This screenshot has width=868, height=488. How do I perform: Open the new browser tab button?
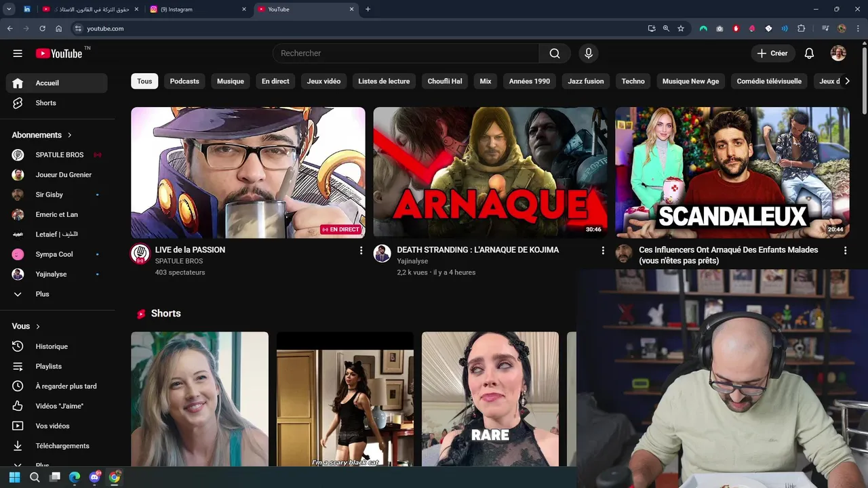coord(368,9)
